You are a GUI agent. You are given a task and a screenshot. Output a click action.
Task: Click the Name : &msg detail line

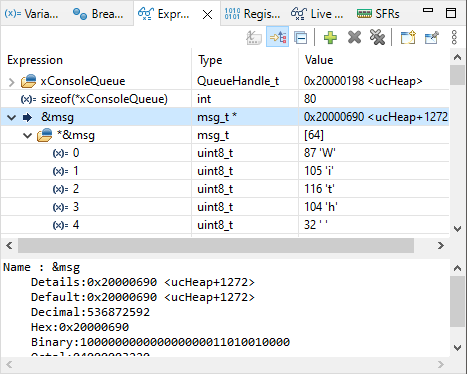point(41,267)
